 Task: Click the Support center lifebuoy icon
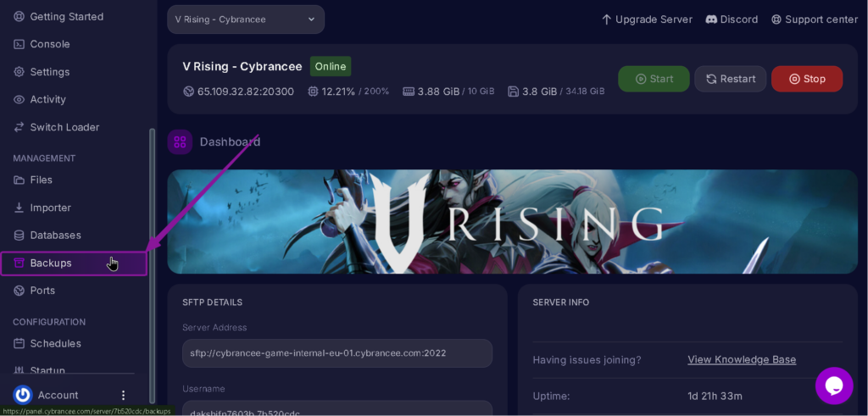point(776,19)
